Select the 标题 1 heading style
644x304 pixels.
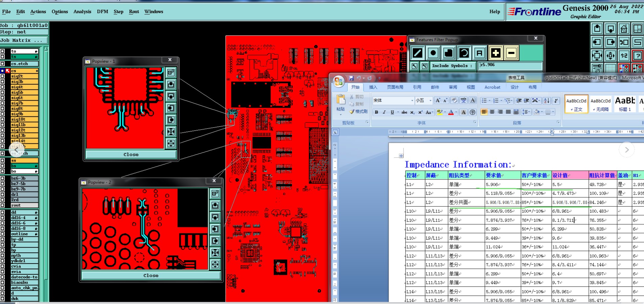point(625,104)
